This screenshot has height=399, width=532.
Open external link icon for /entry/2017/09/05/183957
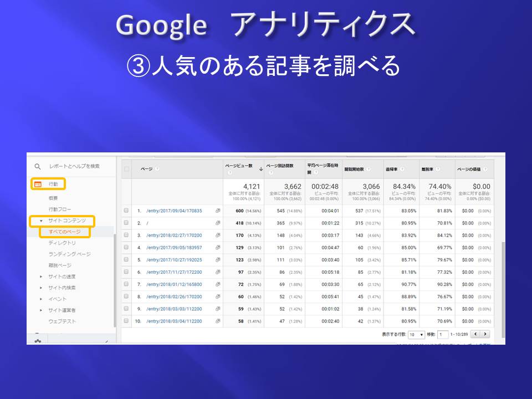[x=218, y=247]
